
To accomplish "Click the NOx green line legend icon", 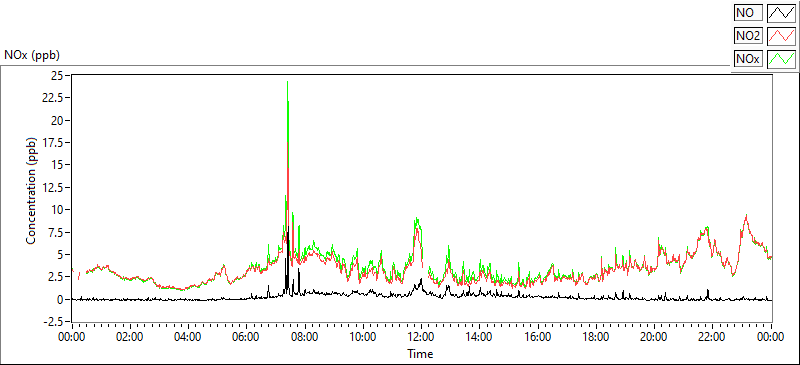I will pos(782,59).
